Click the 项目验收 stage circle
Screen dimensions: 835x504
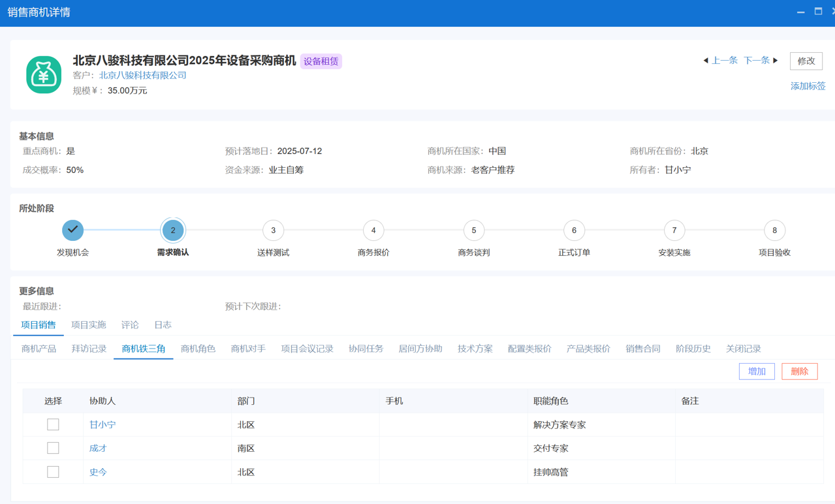click(774, 230)
